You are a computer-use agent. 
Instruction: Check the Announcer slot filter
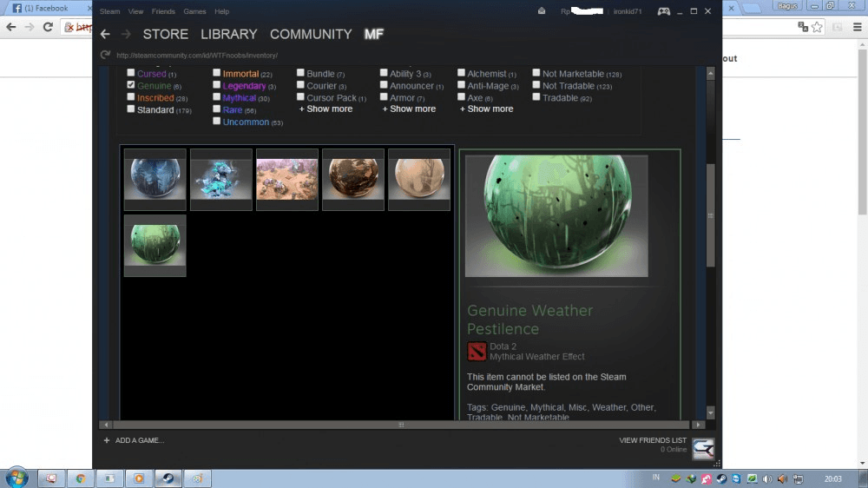tap(384, 85)
